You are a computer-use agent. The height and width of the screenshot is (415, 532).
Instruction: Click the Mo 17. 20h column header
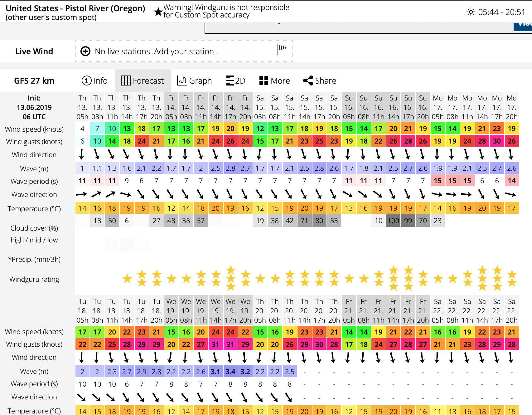pos(512,107)
